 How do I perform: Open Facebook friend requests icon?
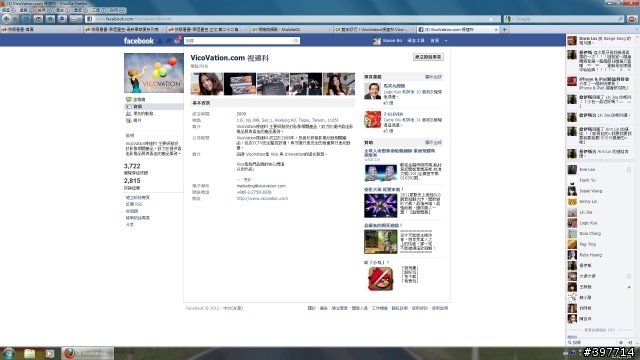160,41
